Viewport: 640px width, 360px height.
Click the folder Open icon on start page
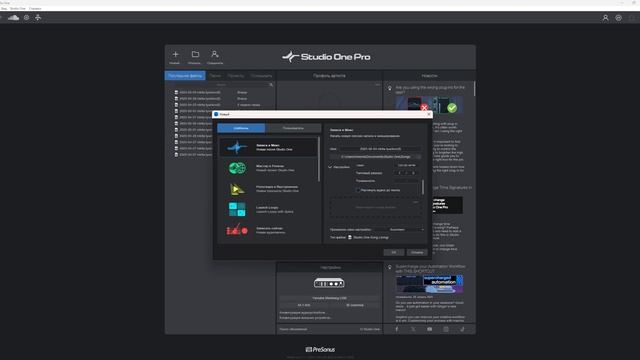195,54
